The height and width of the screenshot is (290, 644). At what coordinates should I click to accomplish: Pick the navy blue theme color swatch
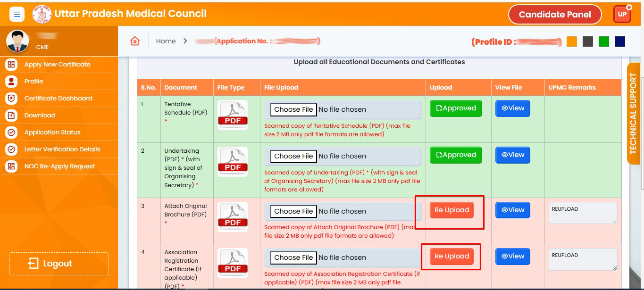619,41
